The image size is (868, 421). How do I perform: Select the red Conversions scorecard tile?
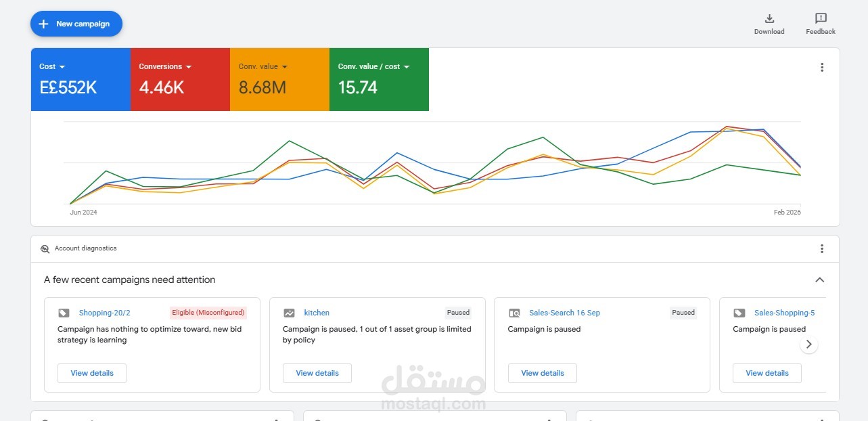tap(180, 79)
